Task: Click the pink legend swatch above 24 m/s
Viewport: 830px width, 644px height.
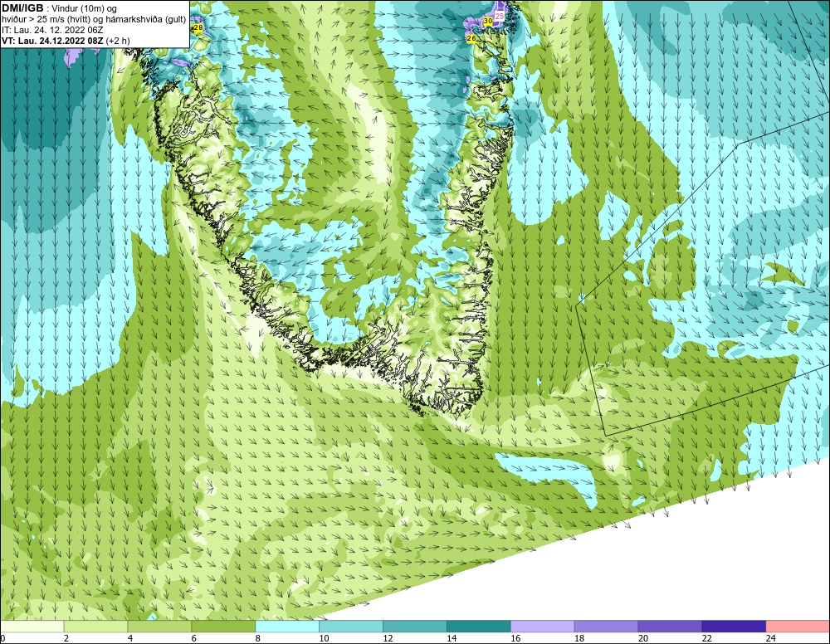Action: 798,627
